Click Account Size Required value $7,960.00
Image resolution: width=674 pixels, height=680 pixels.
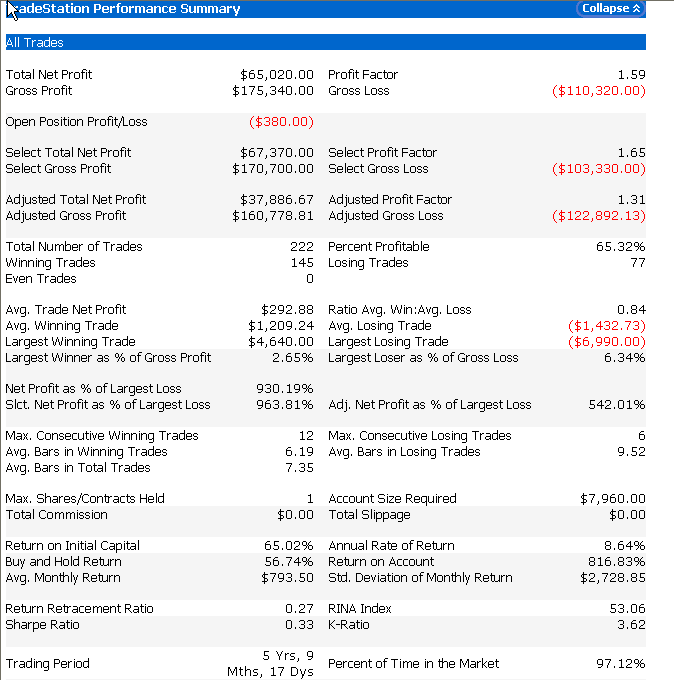(613, 499)
